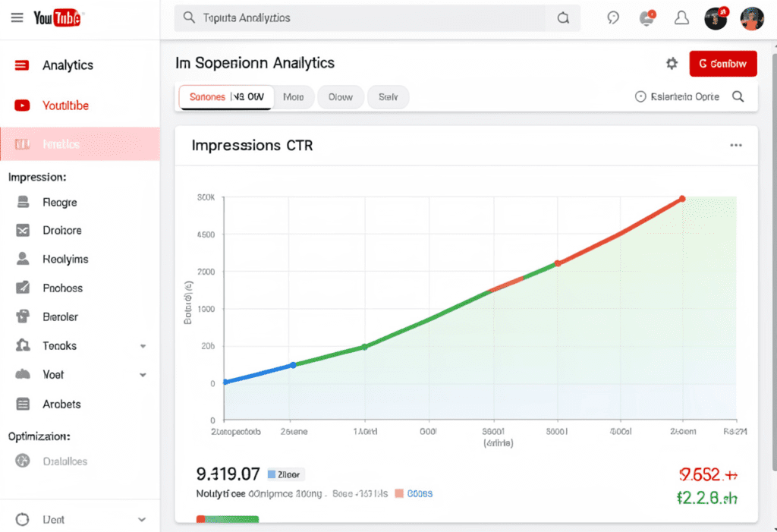The image size is (777, 532).
Task: Select the Fleogre icon in Impression sidebar
Action: pos(25,202)
